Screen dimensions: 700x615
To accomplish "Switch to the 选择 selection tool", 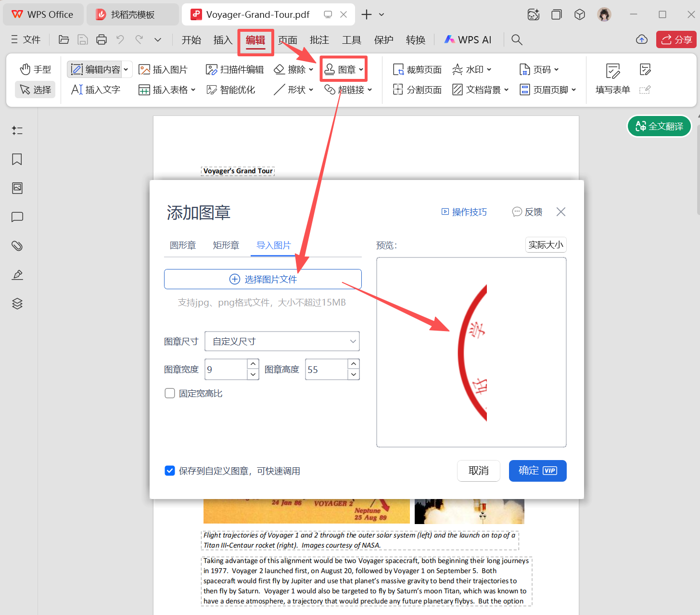I will [35, 90].
